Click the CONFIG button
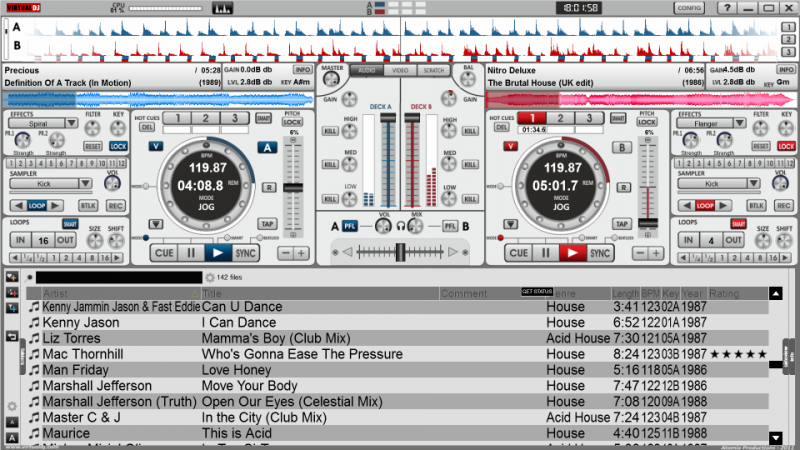This screenshot has width=800, height=450. point(689,8)
